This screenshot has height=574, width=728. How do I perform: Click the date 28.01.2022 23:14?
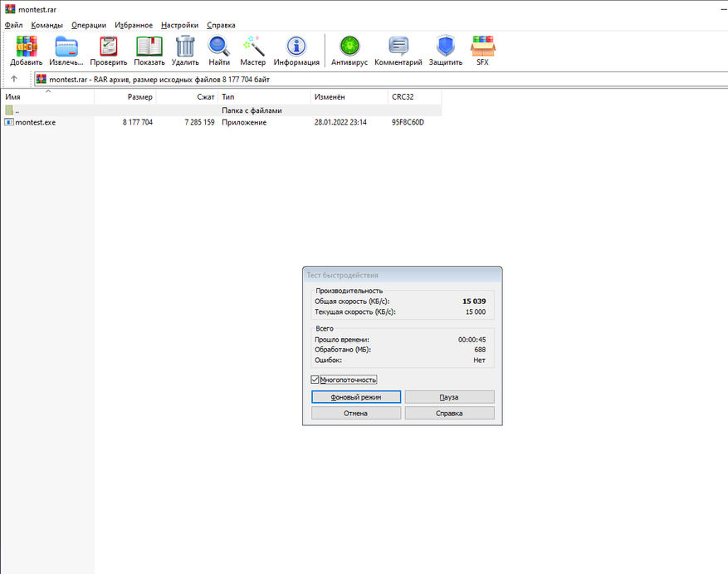[340, 122]
